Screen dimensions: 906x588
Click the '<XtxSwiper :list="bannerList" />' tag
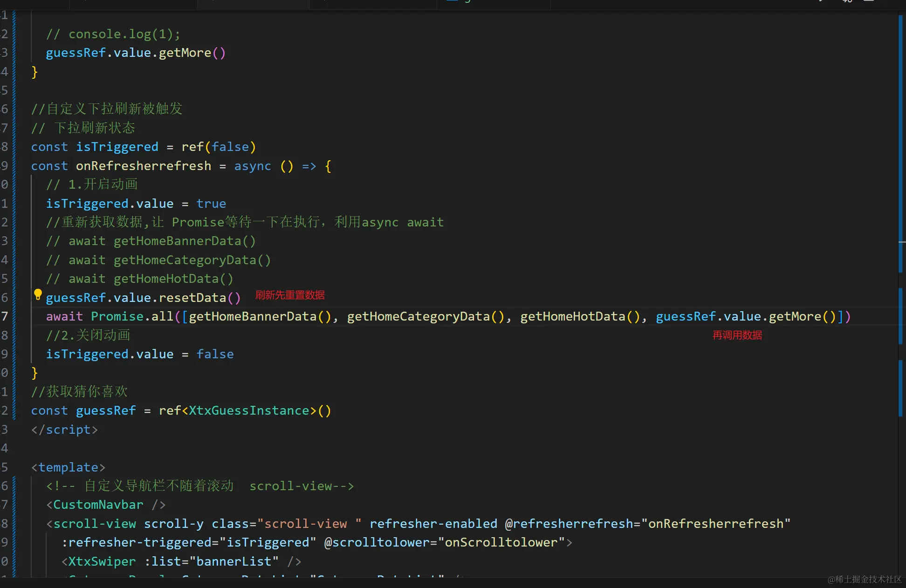click(181, 562)
